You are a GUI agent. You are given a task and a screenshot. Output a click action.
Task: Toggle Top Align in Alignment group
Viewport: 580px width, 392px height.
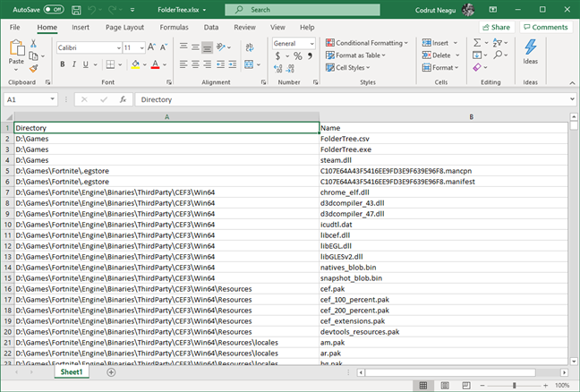(x=183, y=47)
